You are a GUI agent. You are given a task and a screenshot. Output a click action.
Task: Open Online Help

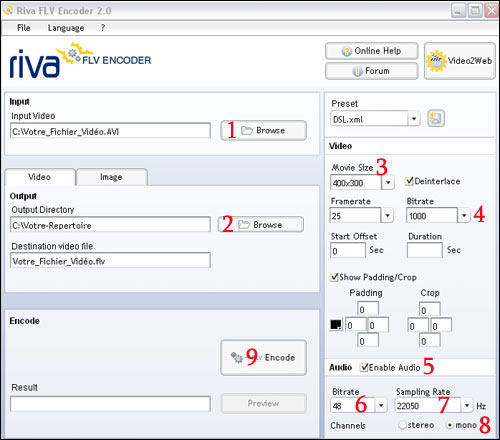click(x=372, y=51)
